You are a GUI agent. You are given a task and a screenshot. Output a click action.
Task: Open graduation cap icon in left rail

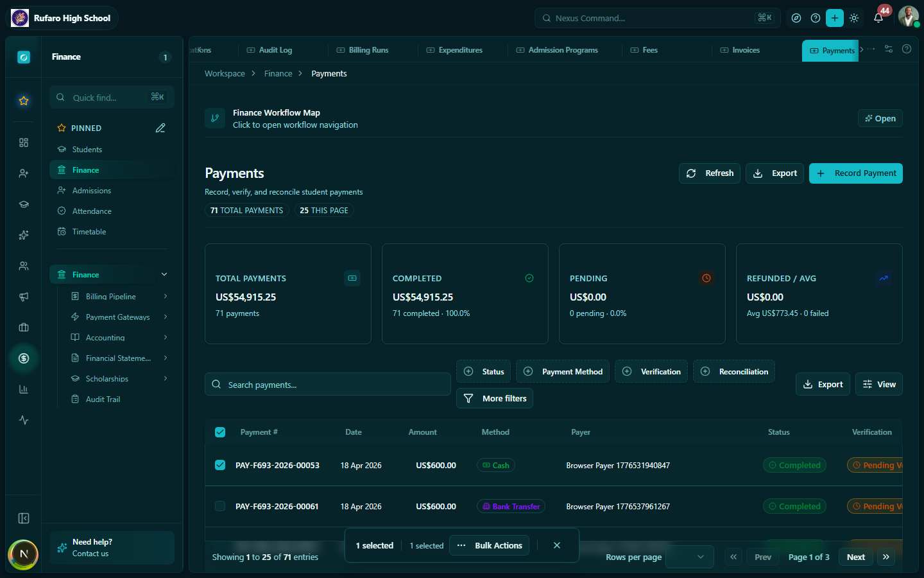coord(24,204)
